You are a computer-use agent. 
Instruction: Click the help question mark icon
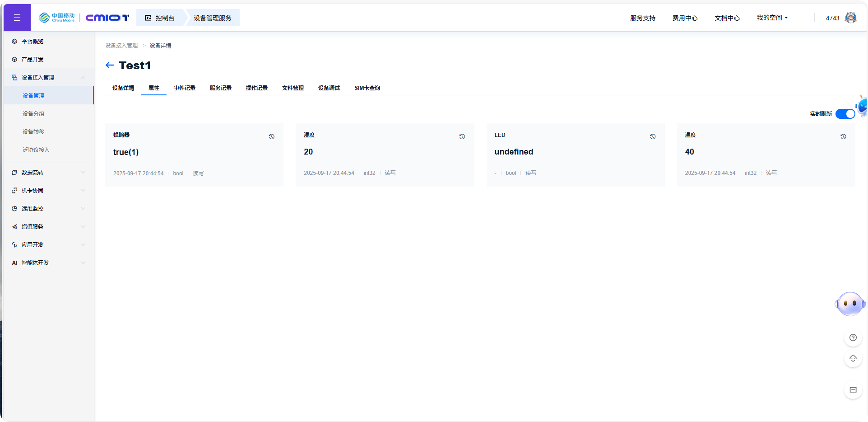pyautogui.click(x=853, y=338)
